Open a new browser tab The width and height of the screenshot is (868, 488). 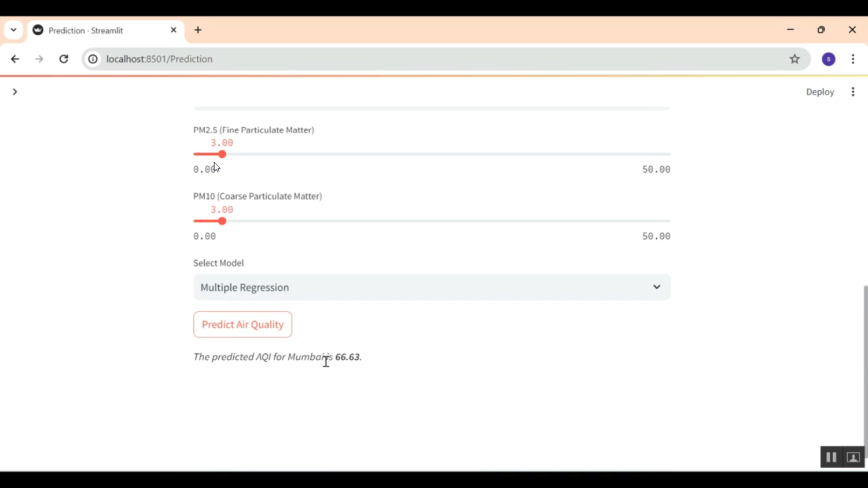point(198,30)
